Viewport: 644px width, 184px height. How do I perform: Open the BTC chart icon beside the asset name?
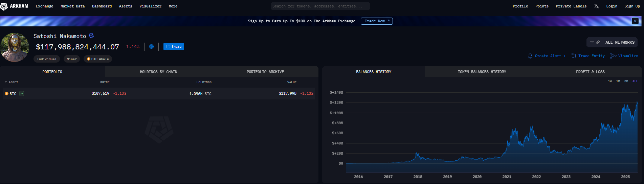[x=22, y=94]
